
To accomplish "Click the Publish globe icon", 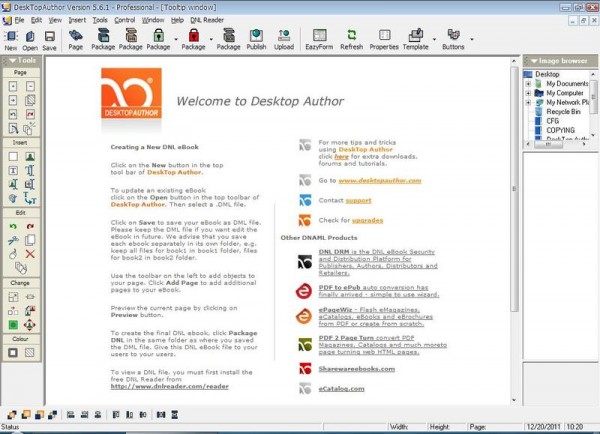I will 256,39.
